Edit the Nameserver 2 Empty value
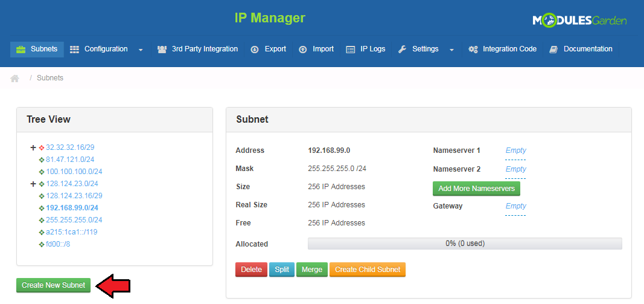This screenshot has height=304, width=644. 515,169
